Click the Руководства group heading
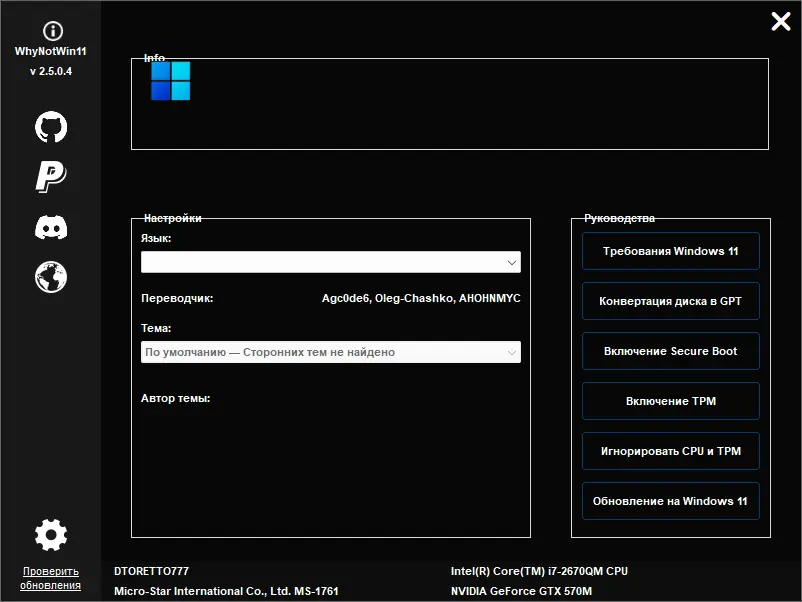The image size is (802, 602). 619,218
